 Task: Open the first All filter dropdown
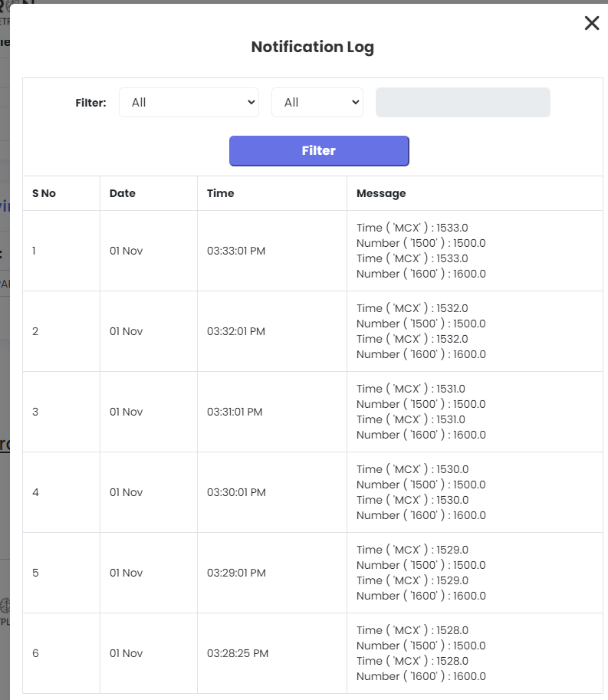click(x=189, y=102)
